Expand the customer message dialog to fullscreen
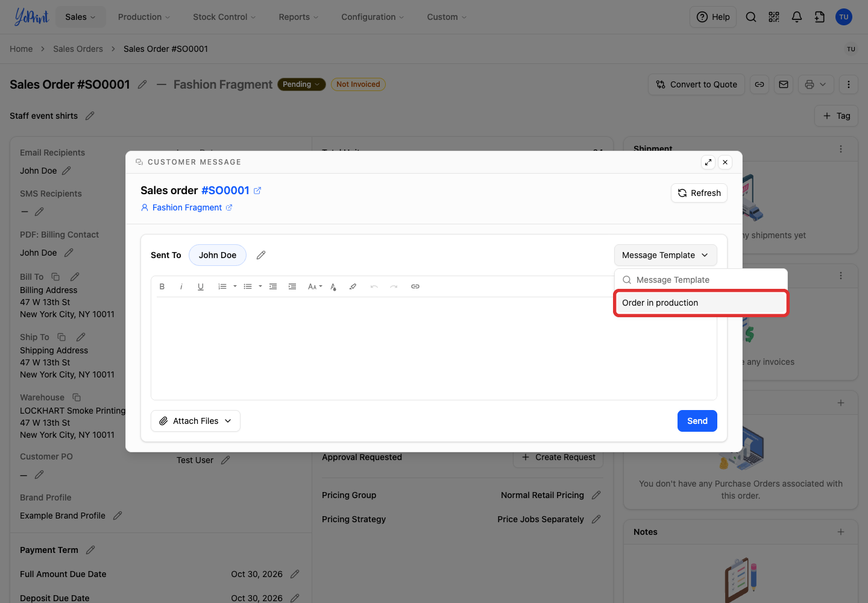Viewport: 868px width, 603px height. click(708, 162)
